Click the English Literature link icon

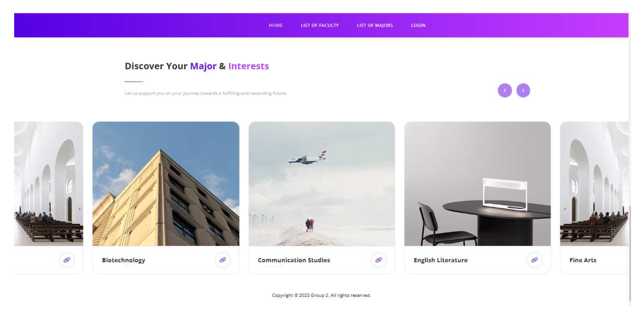(x=534, y=260)
